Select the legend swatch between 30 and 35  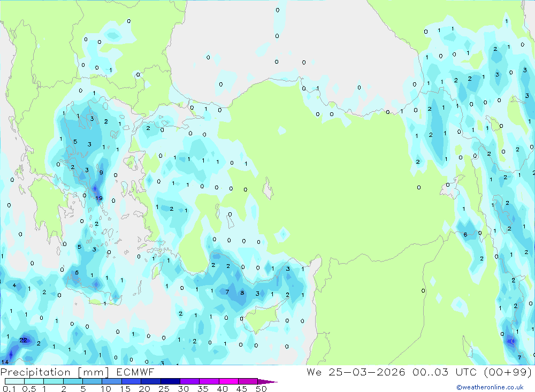click(x=189, y=381)
